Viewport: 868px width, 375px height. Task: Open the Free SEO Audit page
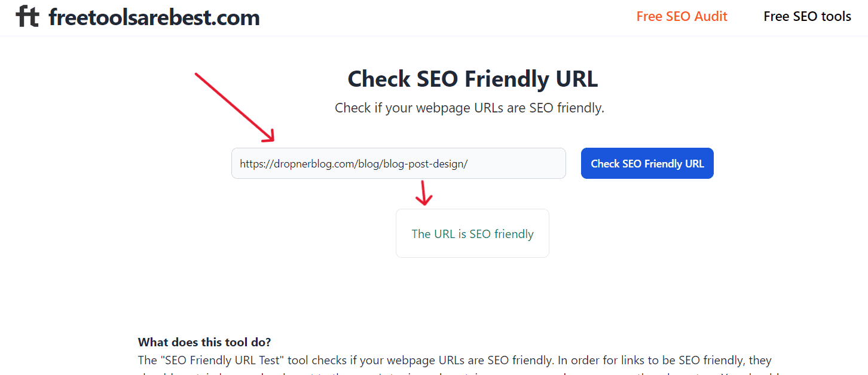tap(681, 17)
